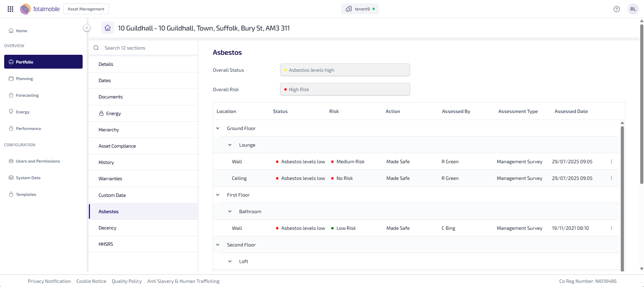Collapse the left sidebar using arrow button
644x287 pixels.
point(87,28)
